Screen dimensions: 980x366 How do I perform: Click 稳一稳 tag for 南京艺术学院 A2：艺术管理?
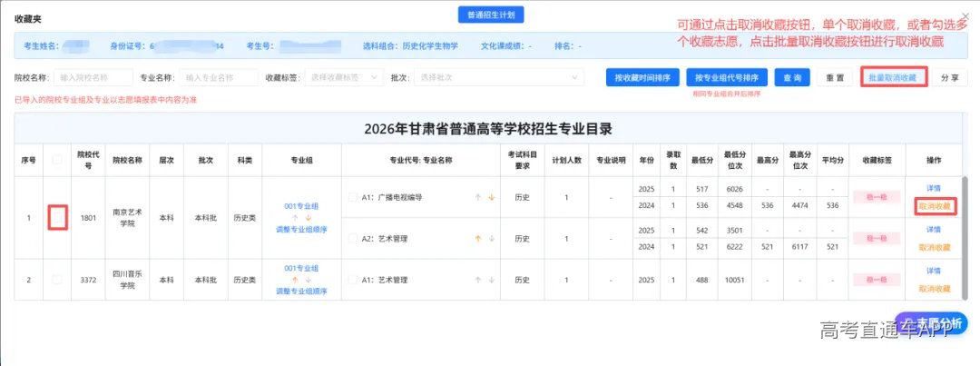(877, 238)
